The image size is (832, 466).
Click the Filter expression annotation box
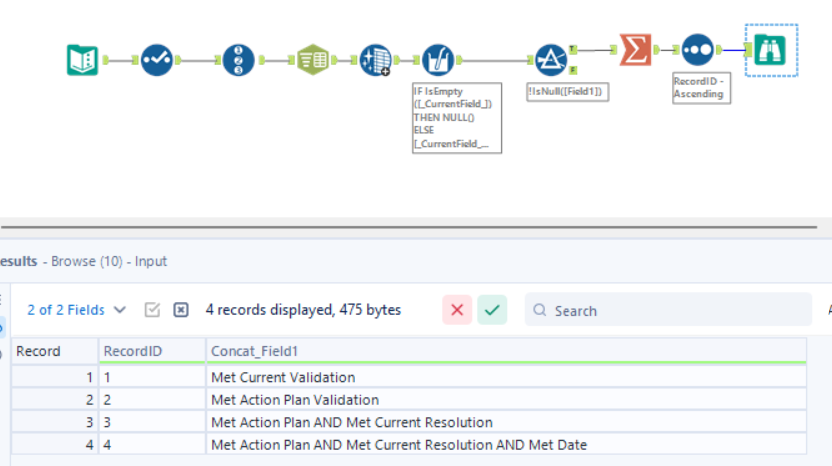tap(568, 91)
